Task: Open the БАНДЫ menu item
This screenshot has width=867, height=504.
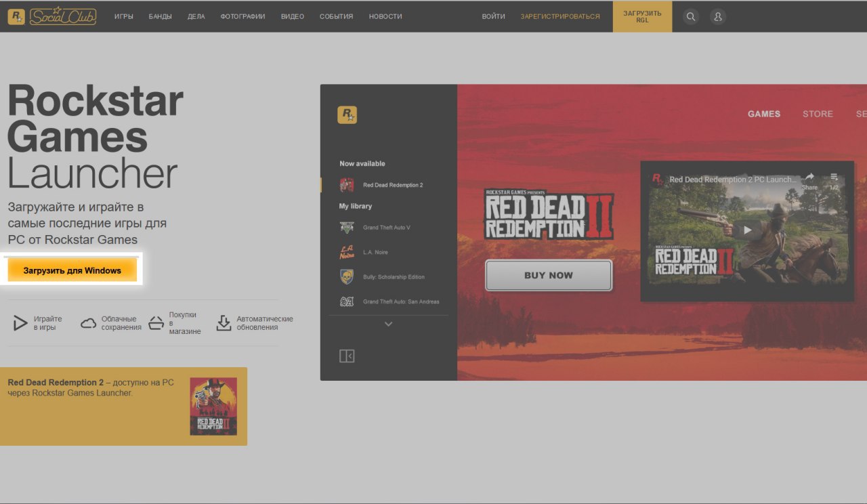Action: pos(161,16)
